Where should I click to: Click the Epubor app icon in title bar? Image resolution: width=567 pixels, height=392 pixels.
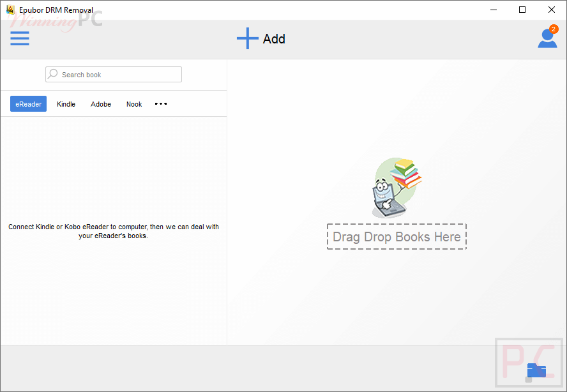[10, 10]
